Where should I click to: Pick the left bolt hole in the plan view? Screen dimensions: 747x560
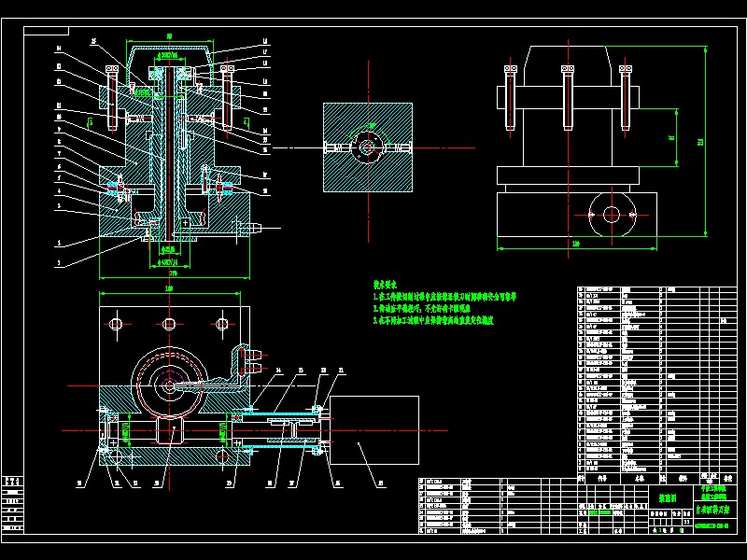116,324
